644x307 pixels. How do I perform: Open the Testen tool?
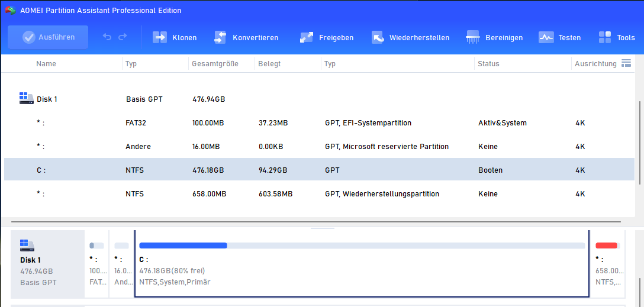pyautogui.click(x=560, y=38)
